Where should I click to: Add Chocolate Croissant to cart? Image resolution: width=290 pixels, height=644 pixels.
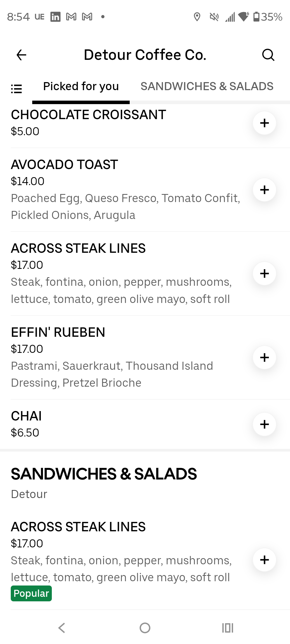click(264, 123)
